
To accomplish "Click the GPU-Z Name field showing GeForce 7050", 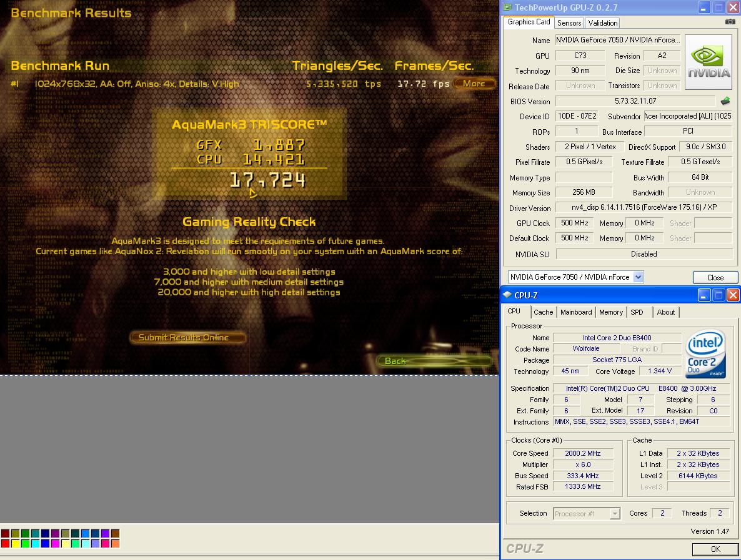I will (618, 40).
